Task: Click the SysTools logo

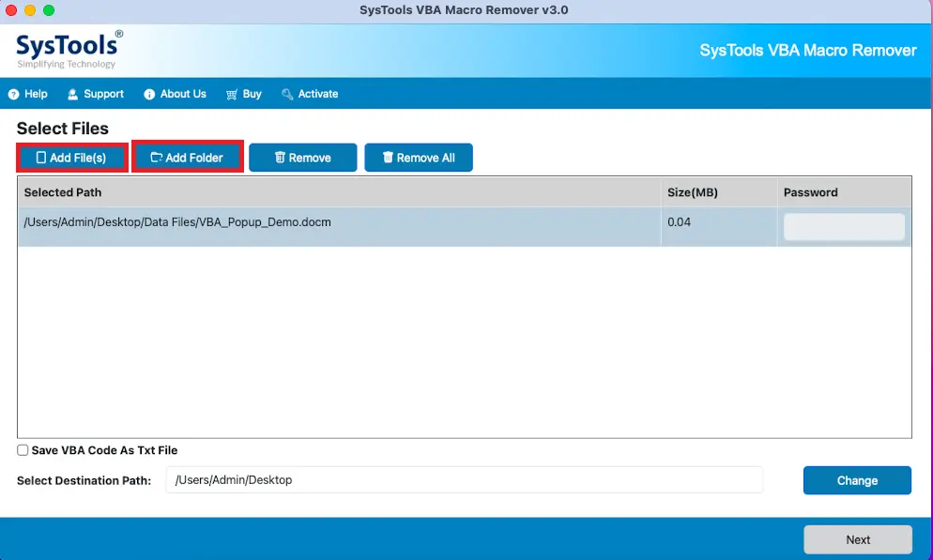Action: [69, 50]
